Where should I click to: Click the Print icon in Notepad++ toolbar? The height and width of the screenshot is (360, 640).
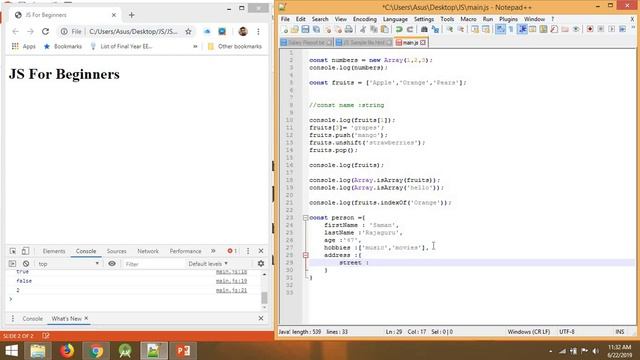pyautogui.click(x=349, y=29)
